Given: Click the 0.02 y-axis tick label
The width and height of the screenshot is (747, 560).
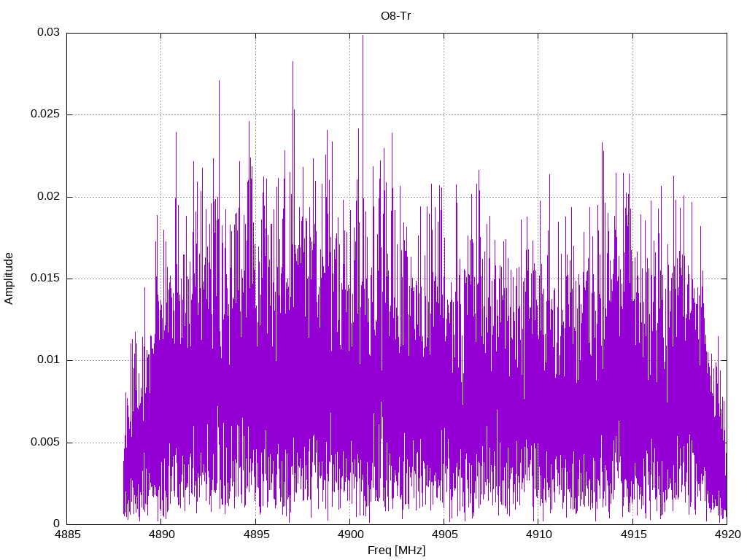Looking at the screenshot, I should 49,196.
